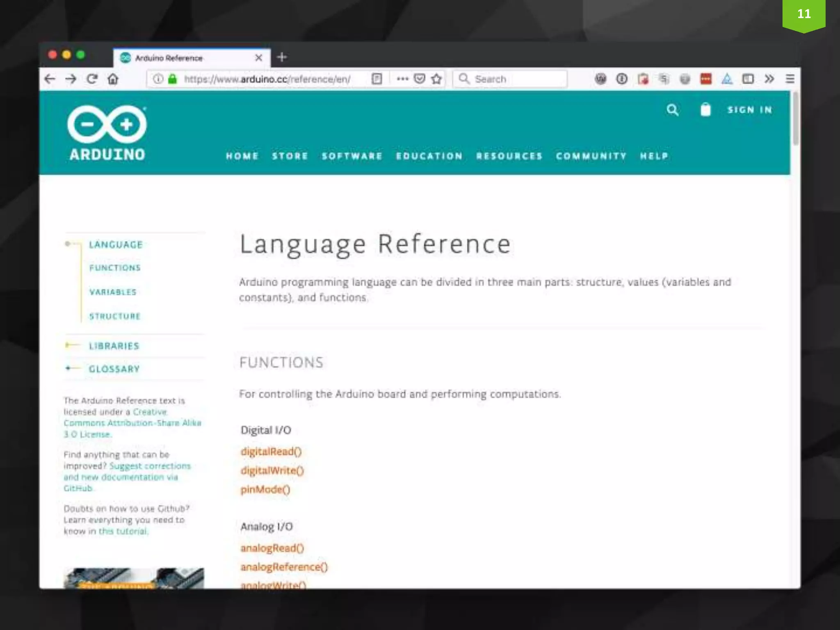Collapse the LANGUAGE sidebar section
840x630 pixels.
click(116, 245)
